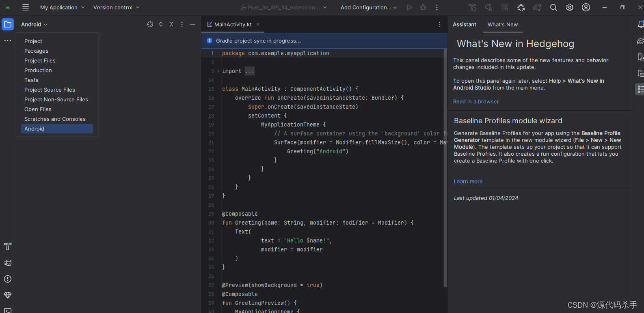Click Expand All icon in Project panel
The height and width of the screenshot is (313, 644).
coord(161,24)
